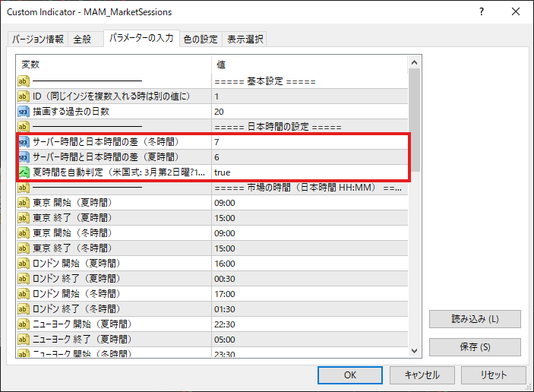
Task: Click the scrollbar up arrow
Action: (x=414, y=62)
